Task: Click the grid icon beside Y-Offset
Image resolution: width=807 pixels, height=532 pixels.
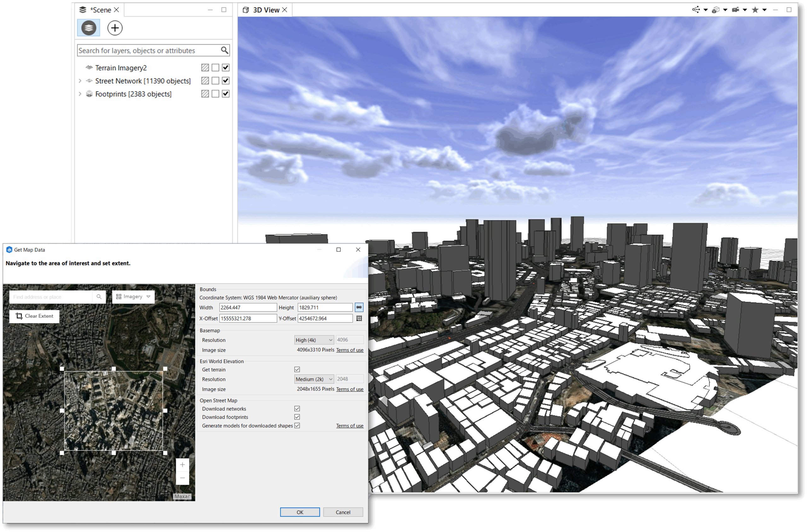Action: click(x=359, y=318)
